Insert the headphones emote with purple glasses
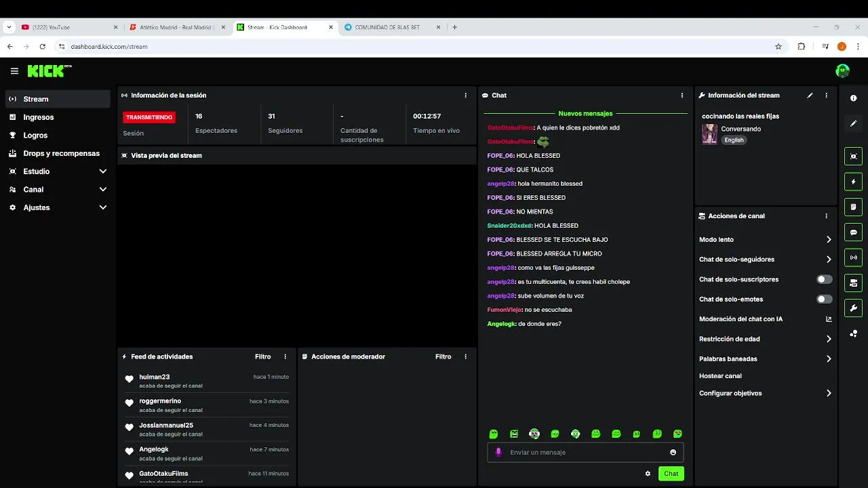Viewport: 868px width, 488px height. pos(534,434)
